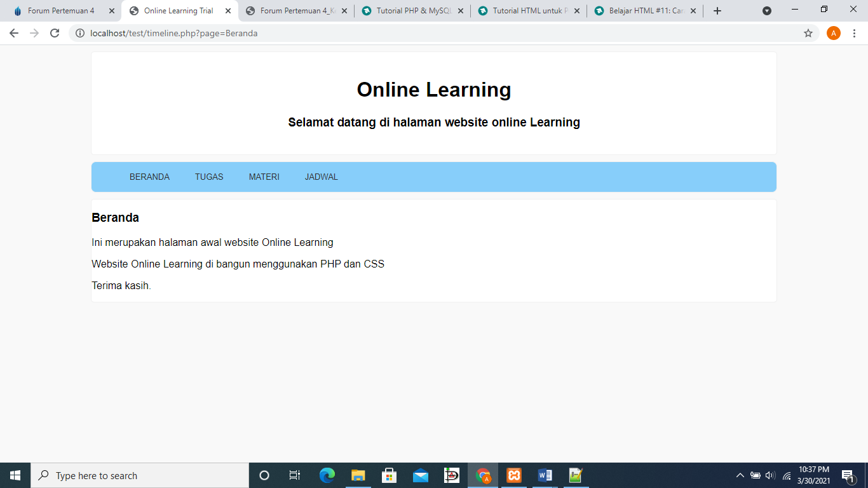
Task: Open Microsoft Word from the taskbar
Action: [x=545, y=475]
